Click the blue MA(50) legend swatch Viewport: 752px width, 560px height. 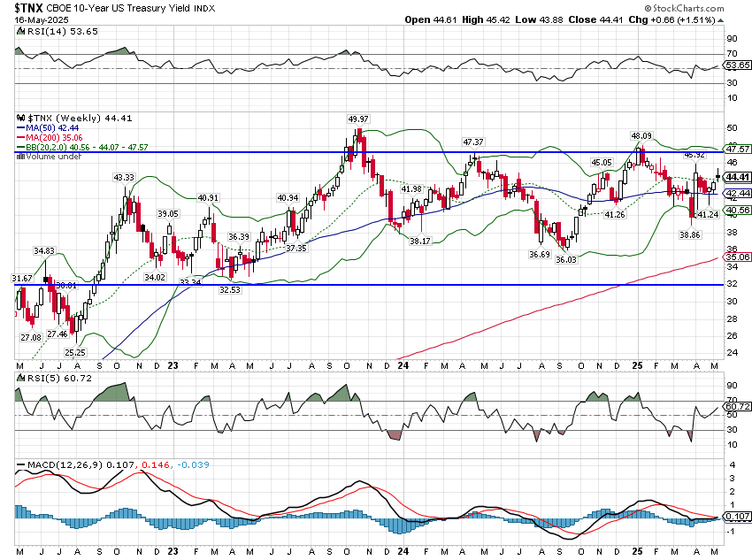point(22,127)
